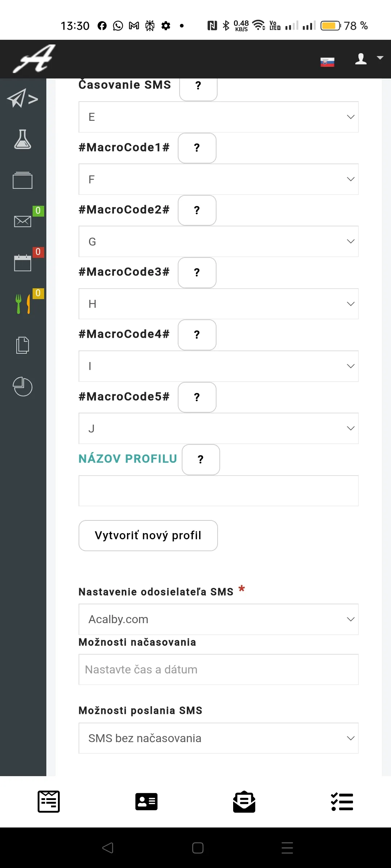Focus the Názov profilu text field

point(219,491)
